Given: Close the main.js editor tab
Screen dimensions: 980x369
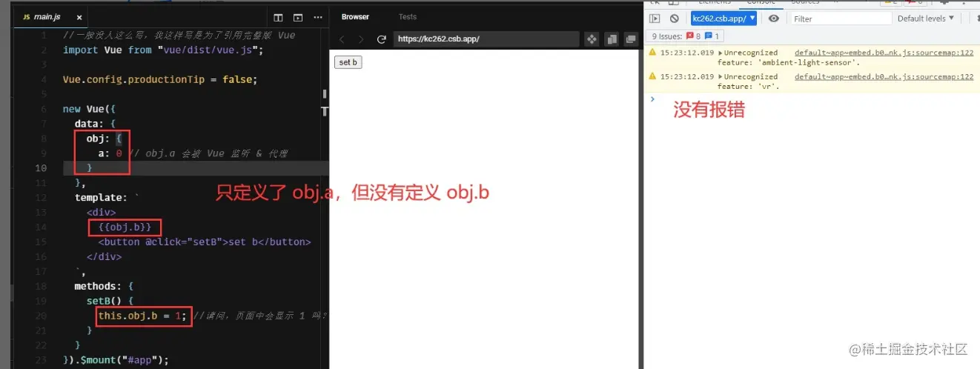Looking at the screenshot, I should pyautogui.click(x=79, y=17).
